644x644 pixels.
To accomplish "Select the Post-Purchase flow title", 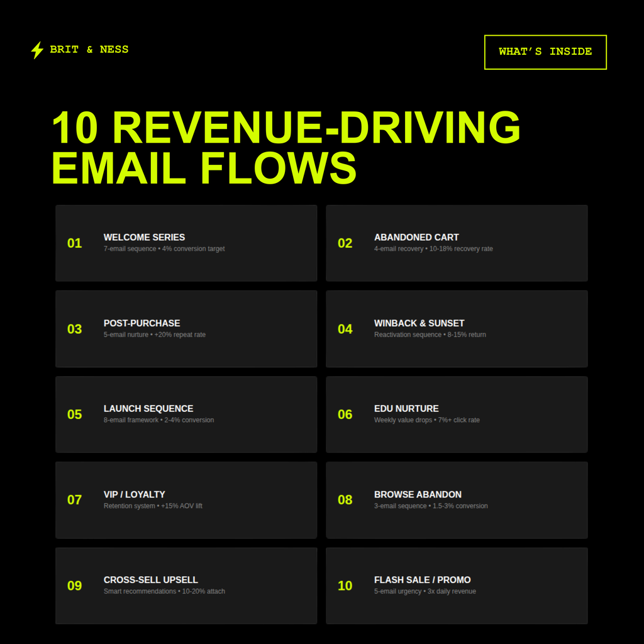I will click(142, 323).
